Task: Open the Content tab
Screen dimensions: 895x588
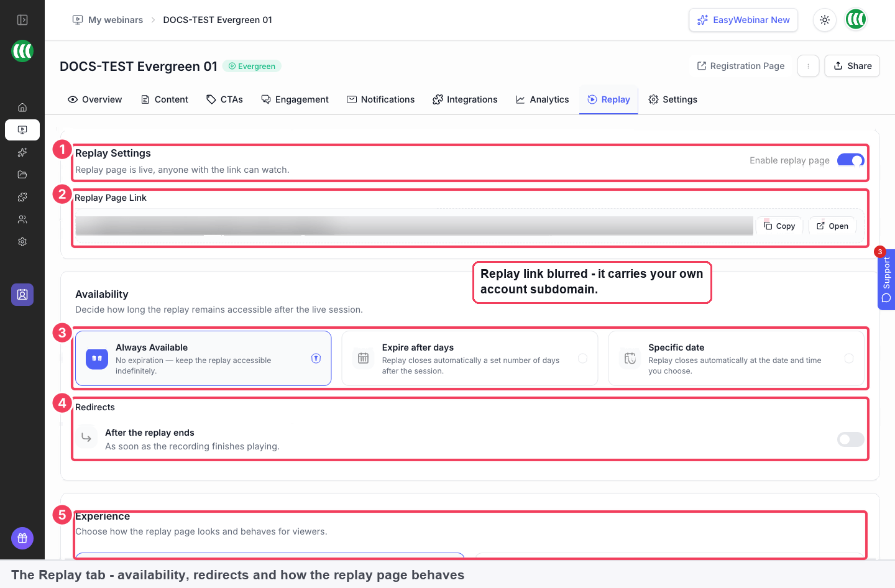Action: (165, 99)
